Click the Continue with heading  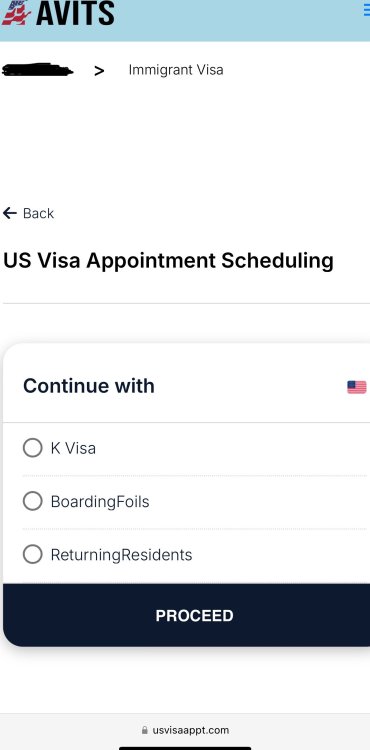(x=89, y=386)
